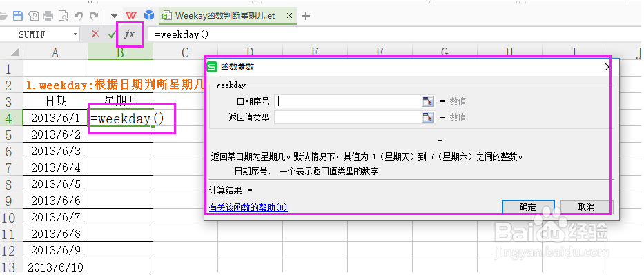Click the orange title text 1.weekday:根据日期判断星期几
This screenshot has height=275, width=644.
(x=115, y=85)
